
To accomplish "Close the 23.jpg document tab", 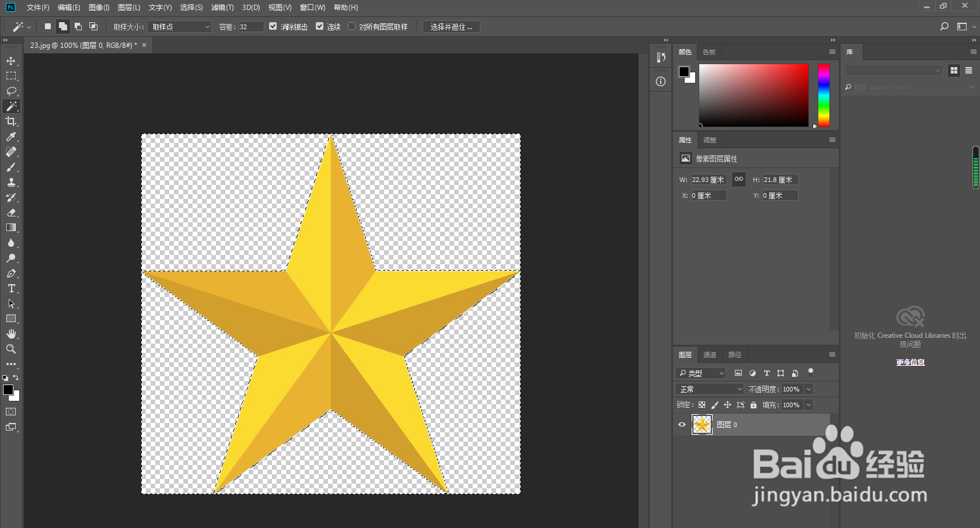I will pos(144,45).
